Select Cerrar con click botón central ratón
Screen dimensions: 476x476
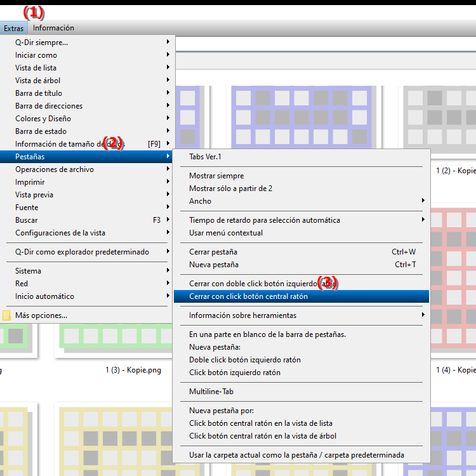pos(301,296)
